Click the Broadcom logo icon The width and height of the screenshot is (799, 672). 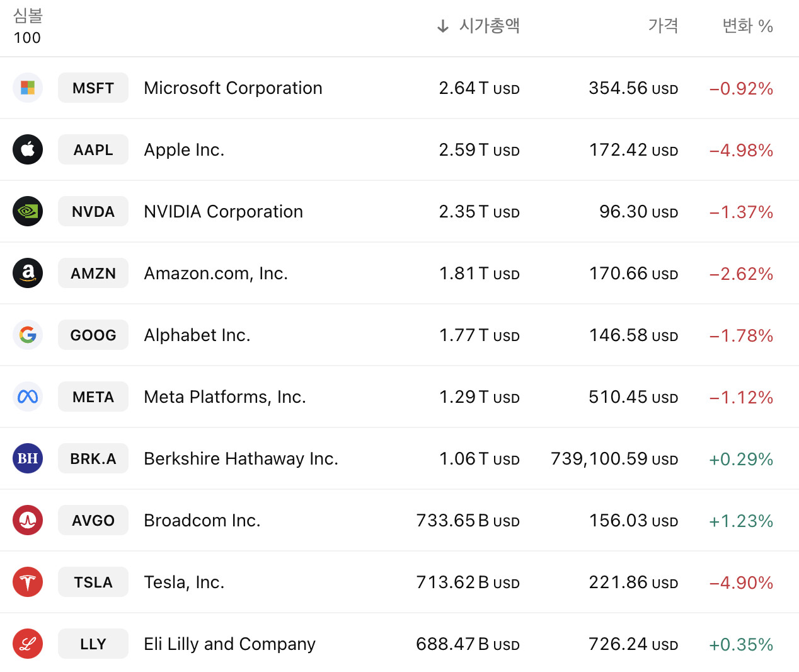coord(28,520)
